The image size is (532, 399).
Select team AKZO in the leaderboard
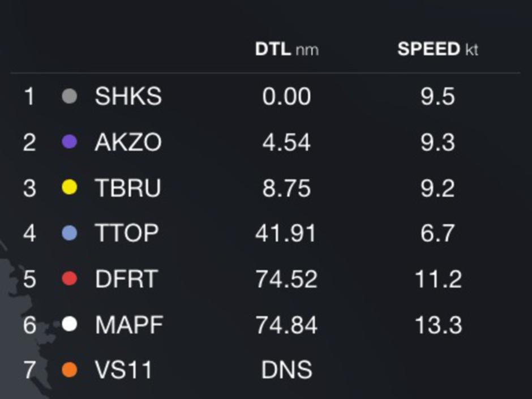pos(128,142)
